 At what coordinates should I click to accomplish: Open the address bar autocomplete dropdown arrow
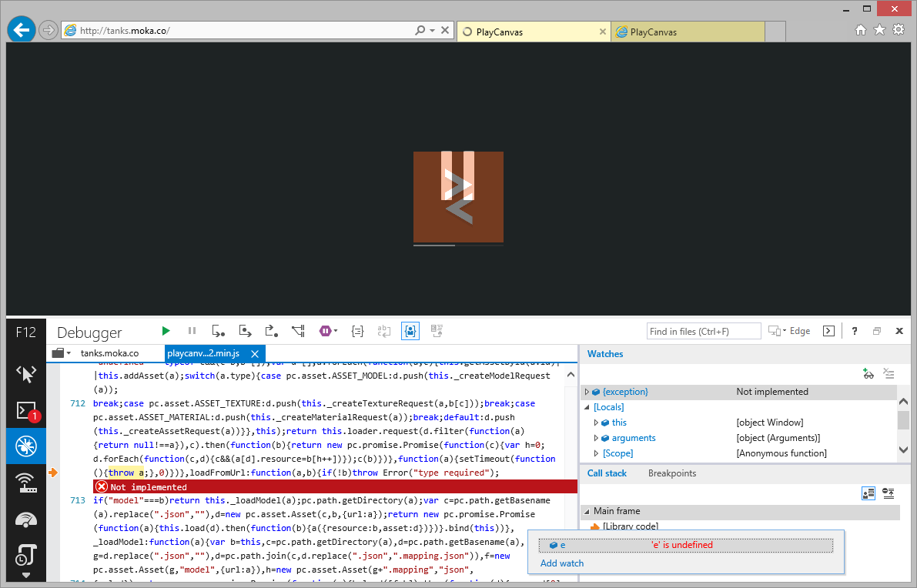click(432, 30)
